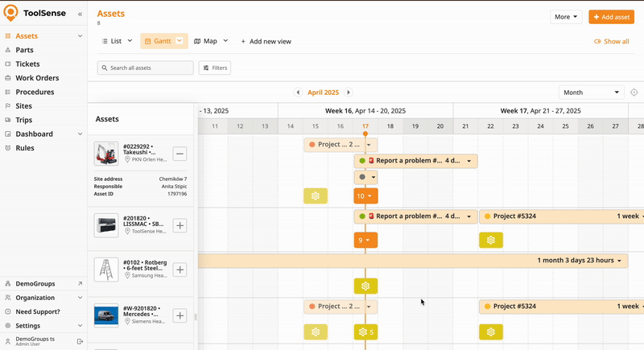Click Mercedes maintenance gear on day 22
Viewport: 644px width, 350px height.
491,332
